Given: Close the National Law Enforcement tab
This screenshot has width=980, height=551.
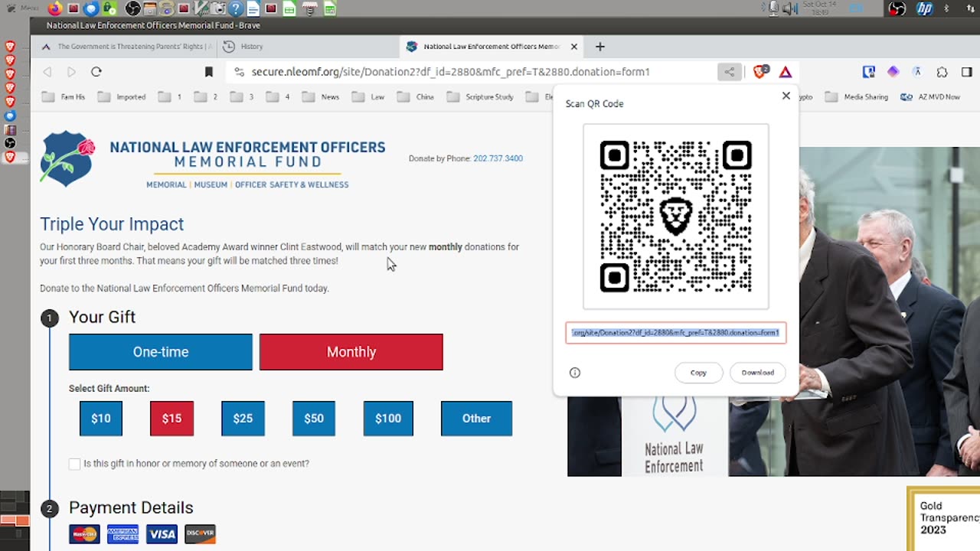Looking at the screenshot, I should (574, 47).
